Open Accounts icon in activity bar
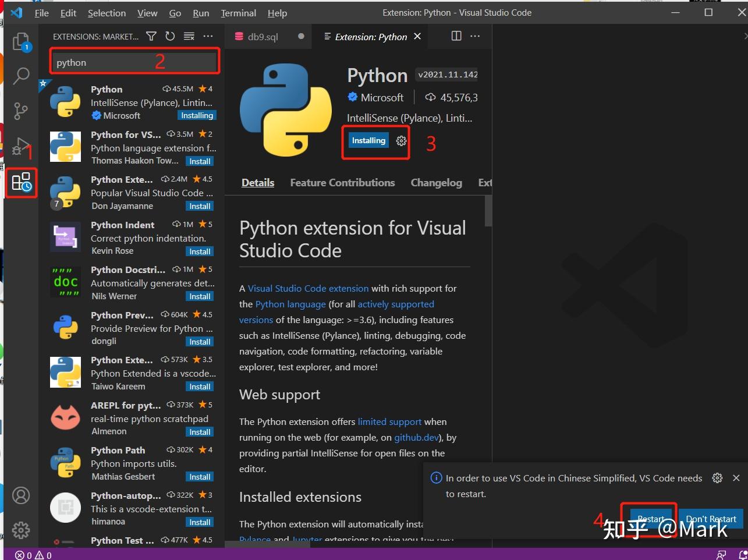 pyautogui.click(x=21, y=495)
